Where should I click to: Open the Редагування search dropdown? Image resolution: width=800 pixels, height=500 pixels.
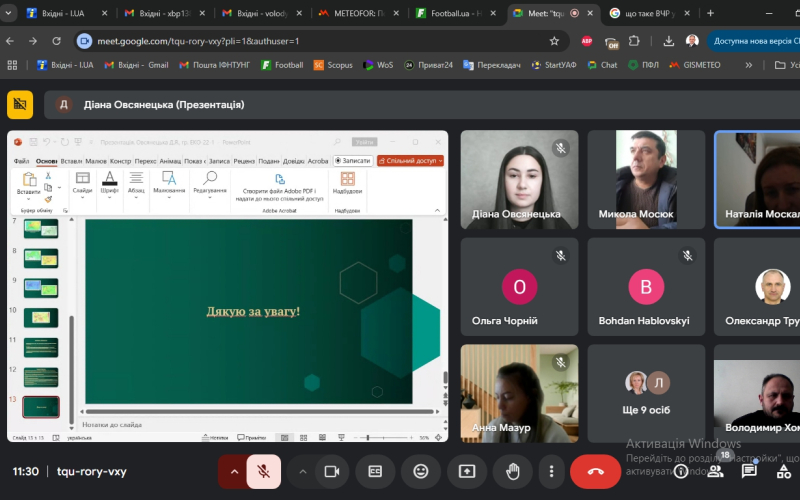(x=210, y=185)
